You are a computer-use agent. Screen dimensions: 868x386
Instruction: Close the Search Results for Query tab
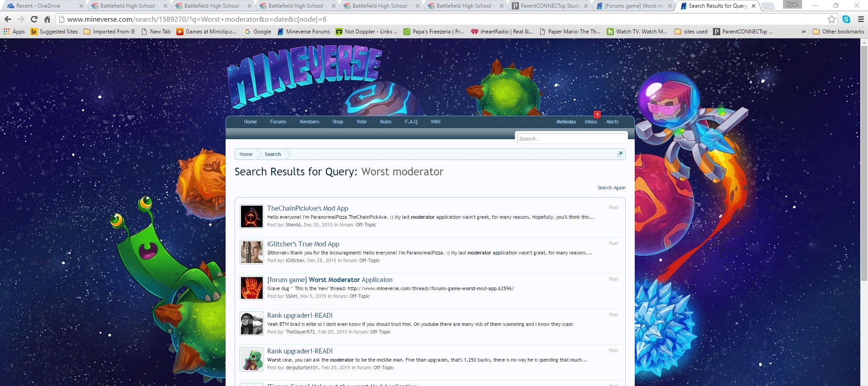(x=754, y=6)
